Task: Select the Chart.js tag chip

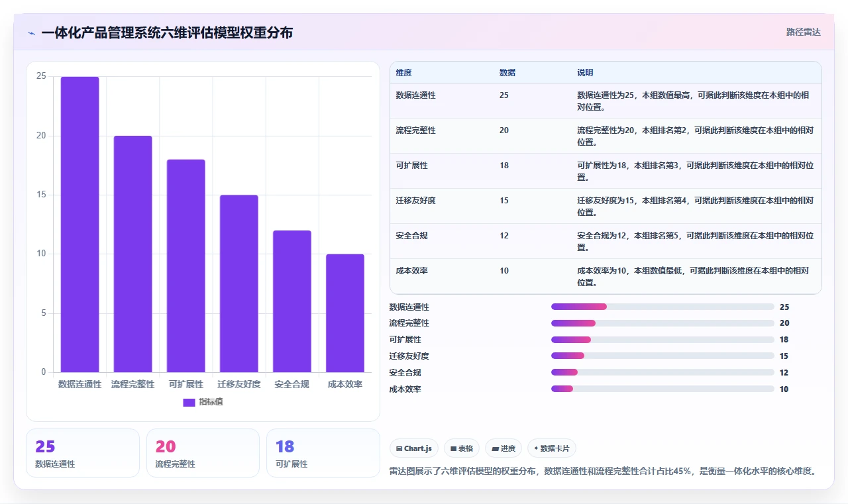Action: tap(414, 448)
